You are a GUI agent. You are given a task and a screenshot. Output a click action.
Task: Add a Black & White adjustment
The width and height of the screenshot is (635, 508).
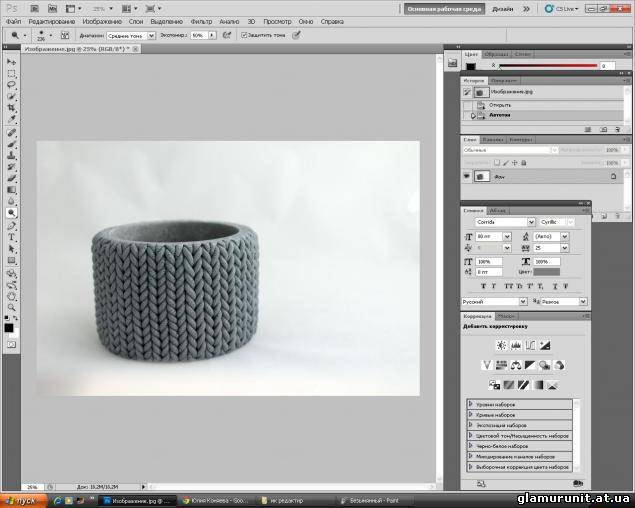[x=530, y=365]
